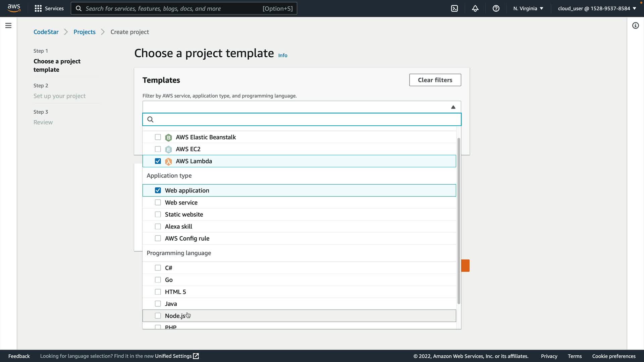Open the notifications bell
The image size is (644, 362).
tap(475, 8)
